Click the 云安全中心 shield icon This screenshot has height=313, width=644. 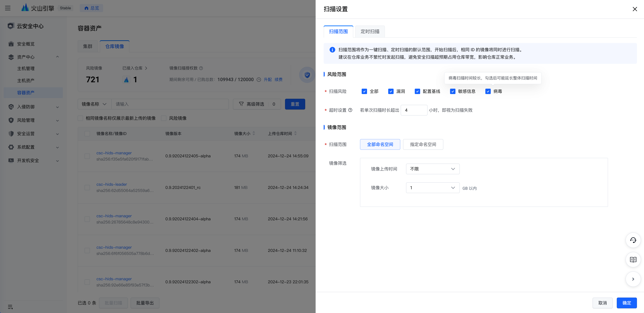click(x=10, y=26)
